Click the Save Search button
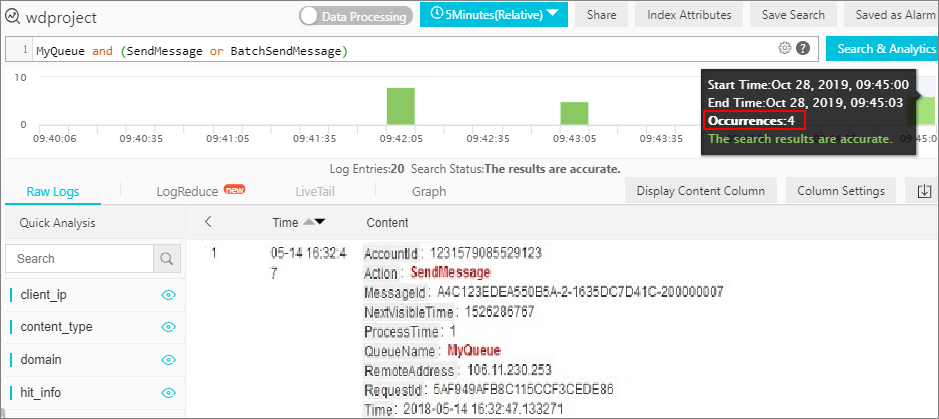Image resolution: width=939 pixels, height=419 pixels. click(x=793, y=15)
